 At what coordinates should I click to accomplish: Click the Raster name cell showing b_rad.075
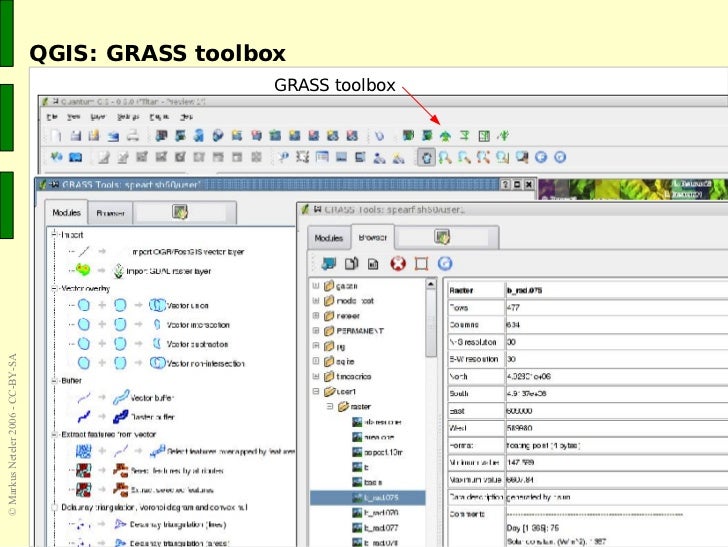point(617,290)
